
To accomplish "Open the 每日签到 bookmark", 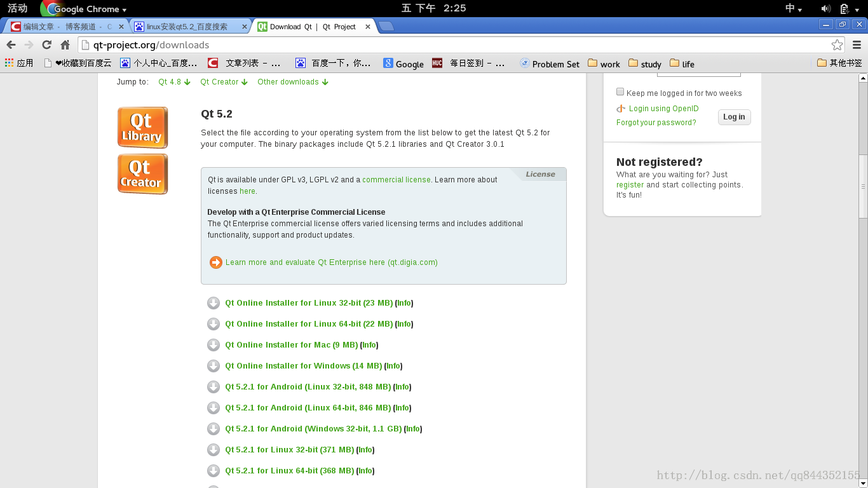I will pyautogui.click(x=468, y=63).
